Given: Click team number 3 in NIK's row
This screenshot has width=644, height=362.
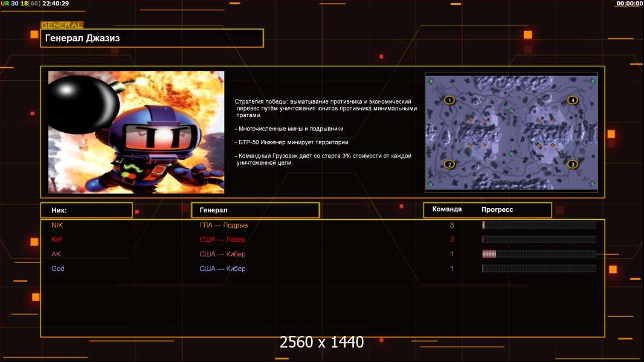Looking at the screenshot, I should tap(452, 225).
